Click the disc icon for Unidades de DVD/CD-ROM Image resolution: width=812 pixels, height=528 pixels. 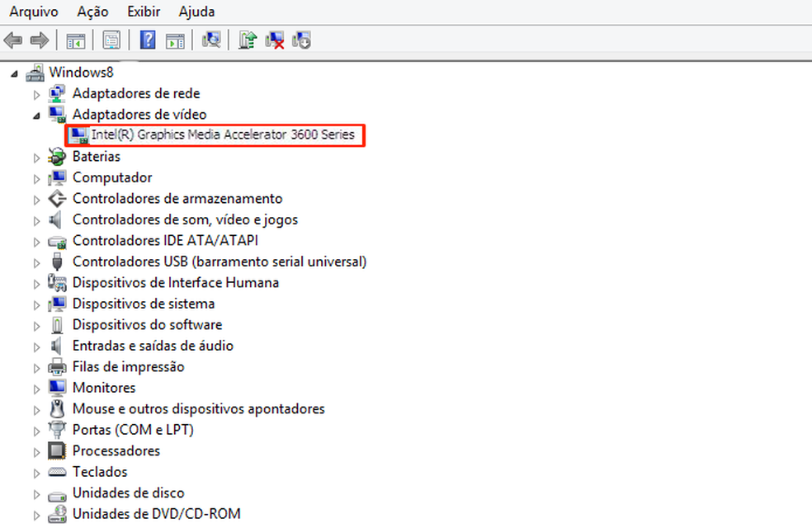click(x=57, y=513)
